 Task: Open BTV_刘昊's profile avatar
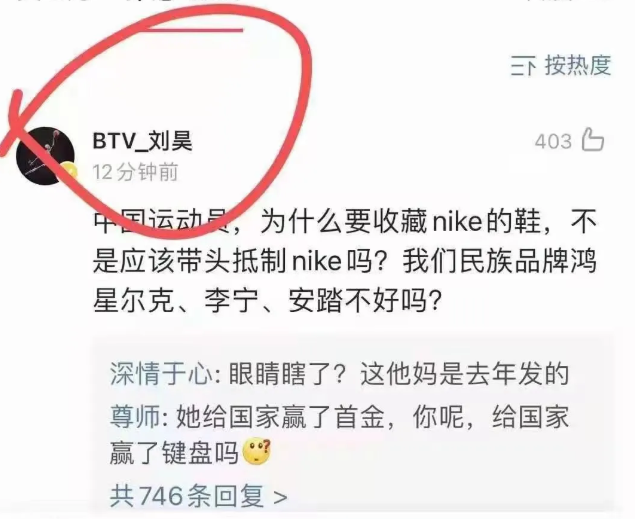point(45,156)
